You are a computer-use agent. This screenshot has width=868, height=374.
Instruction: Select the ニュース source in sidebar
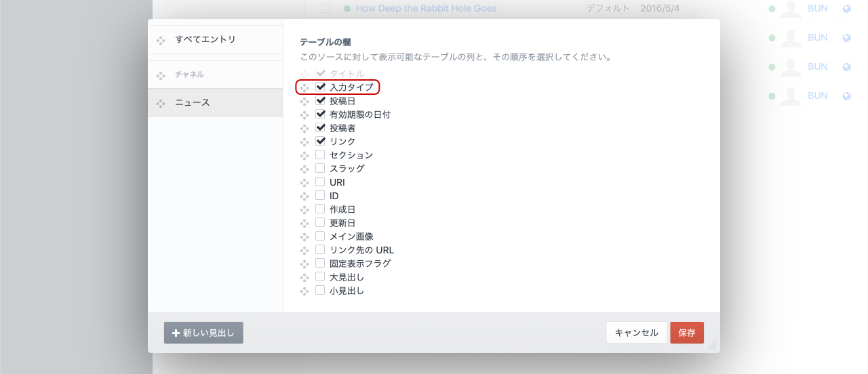[x=216, y=102]
